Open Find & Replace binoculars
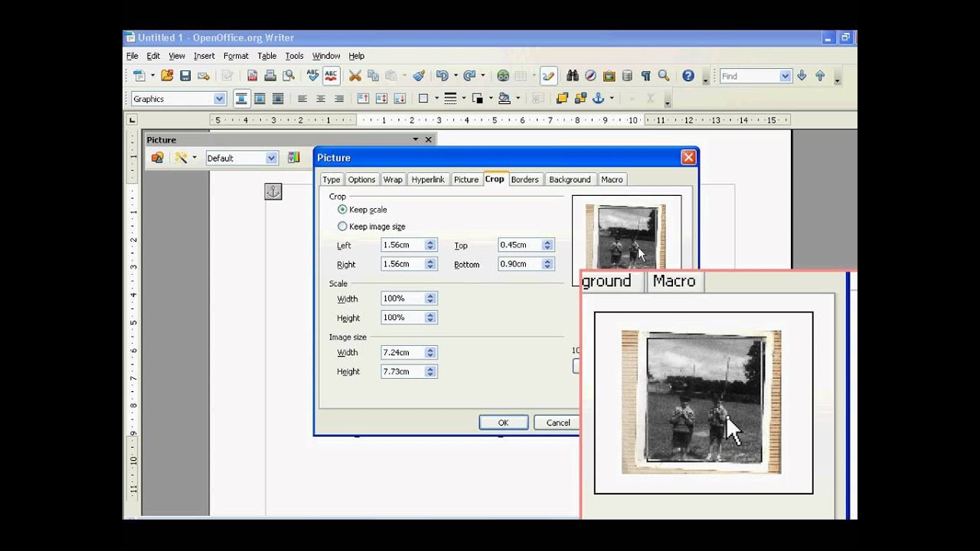The height and width of the screenshot is (551, 980). 573,76
